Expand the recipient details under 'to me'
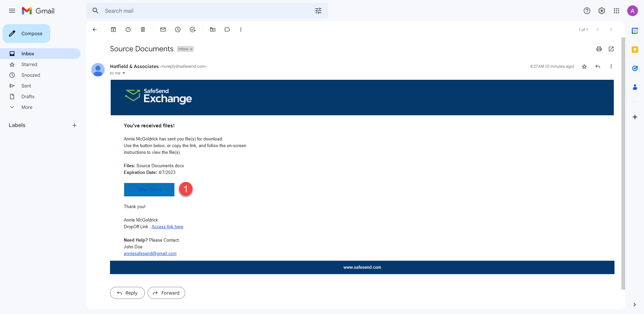Image resolution: width=644 pixels, height=314 pixels. [x=123, y=73]
